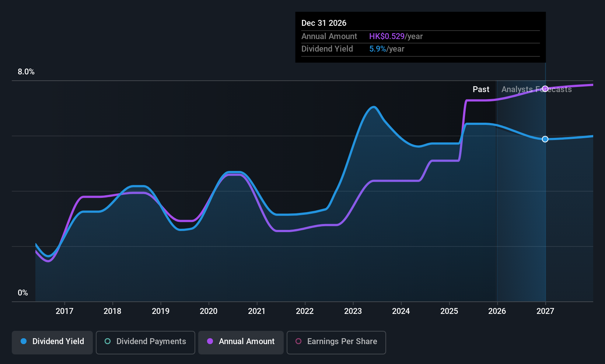Click the teal Dividend Payments legend circle

[107, 342]
